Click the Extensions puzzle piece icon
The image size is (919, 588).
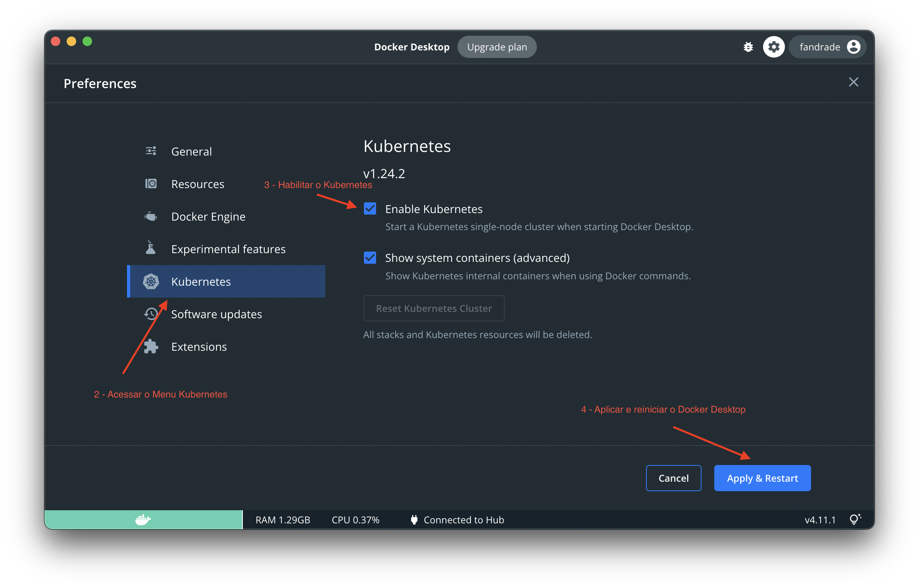(151, 346)
